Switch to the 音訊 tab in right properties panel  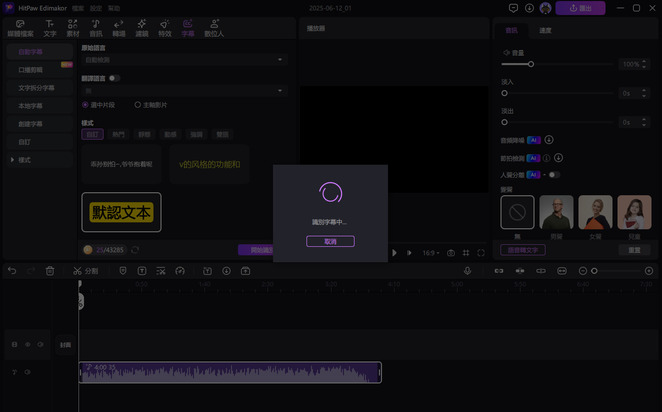[511, 30]
